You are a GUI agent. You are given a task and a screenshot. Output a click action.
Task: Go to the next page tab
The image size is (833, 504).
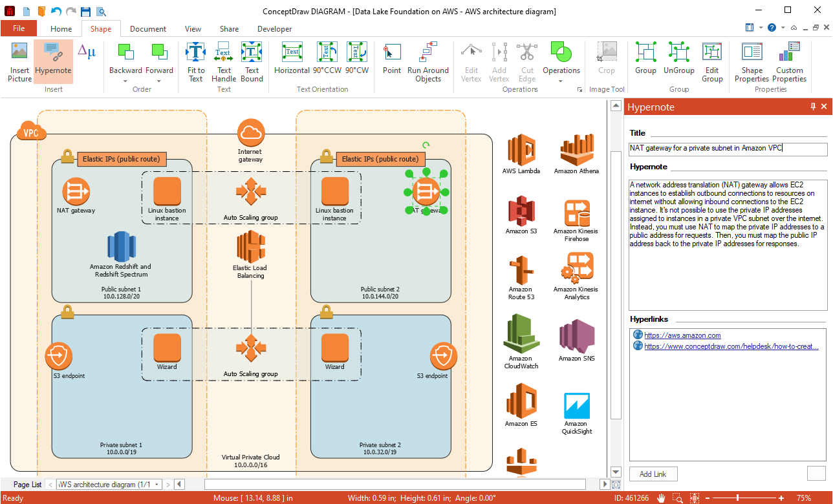pos(168,485)
